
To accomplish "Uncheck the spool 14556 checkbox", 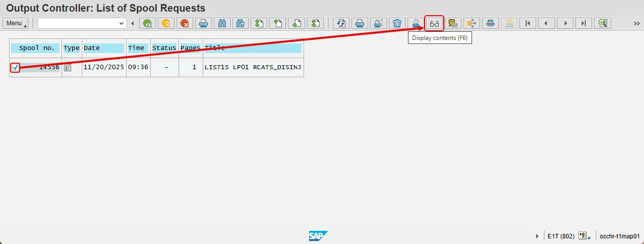I will [x=15, y=67].
